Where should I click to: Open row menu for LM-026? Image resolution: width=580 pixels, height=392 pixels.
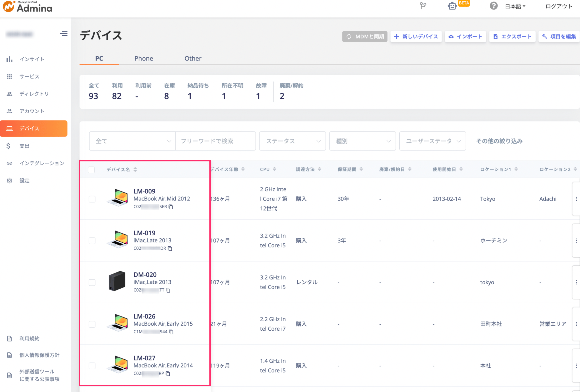[576, 324]
